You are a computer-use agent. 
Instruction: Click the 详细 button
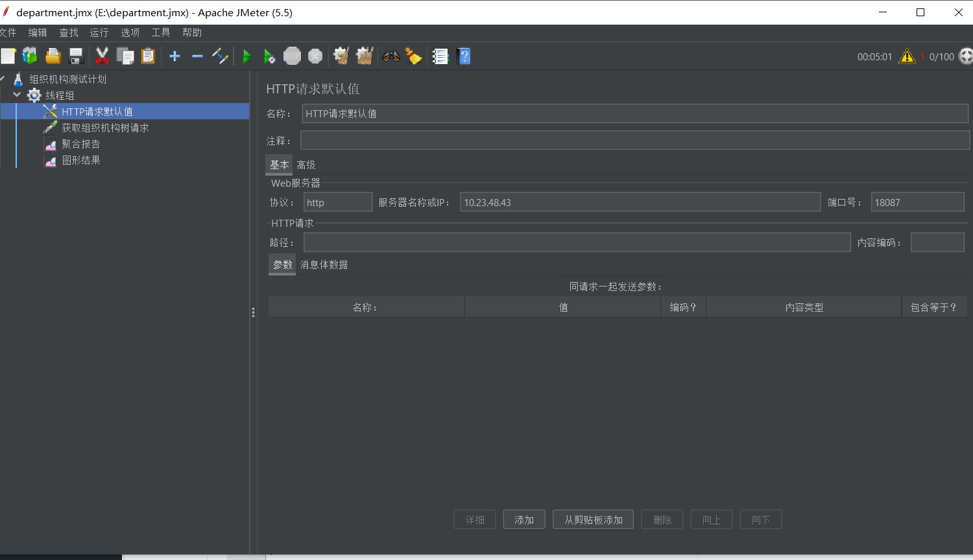(475, 520)
